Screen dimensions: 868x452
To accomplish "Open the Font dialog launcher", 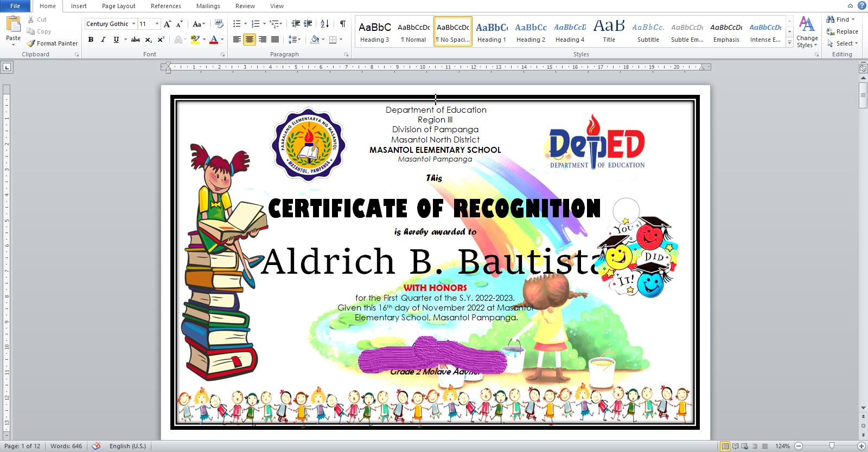I will [223, 55].
